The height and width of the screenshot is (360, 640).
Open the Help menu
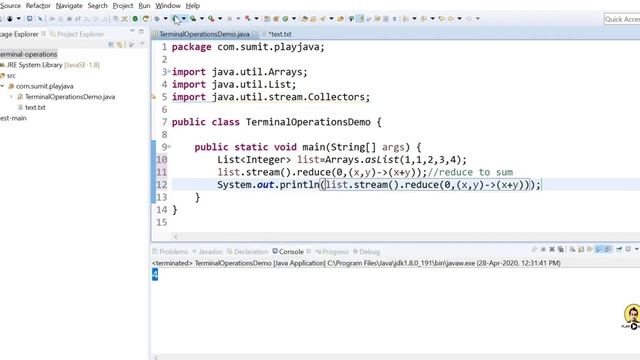pos(193,6)
